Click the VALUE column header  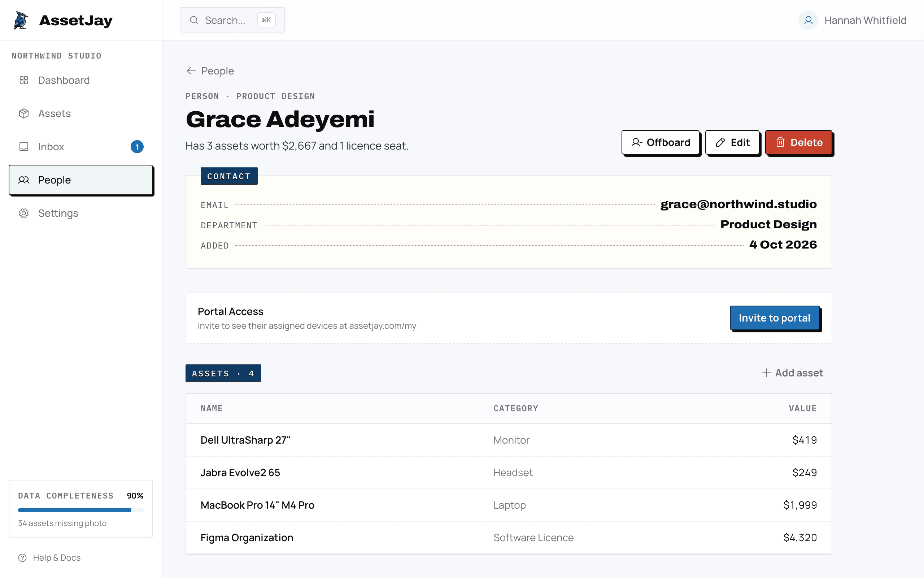pyautogui.click(x=803, y=408)
